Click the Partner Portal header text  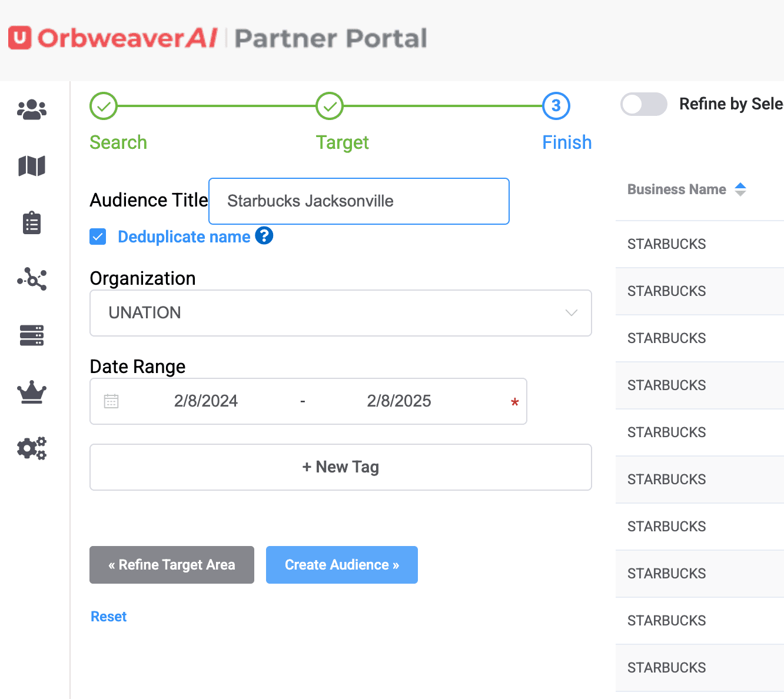pyautogui.click(x=331, y=38)
